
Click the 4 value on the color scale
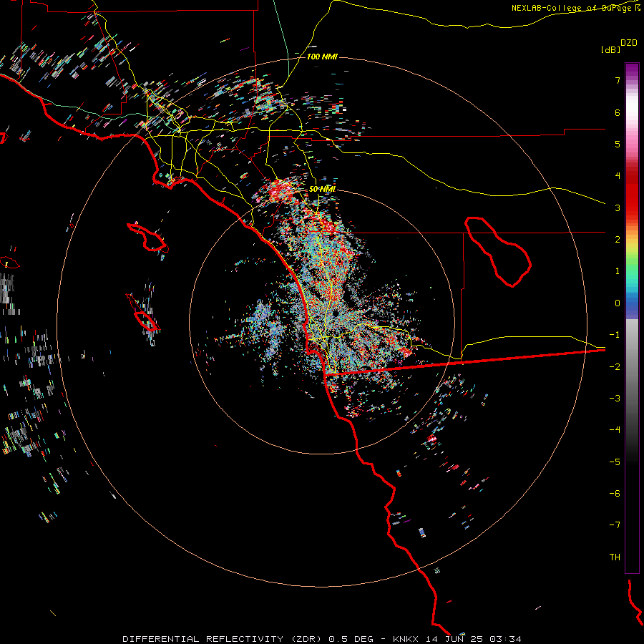point(618,176)
